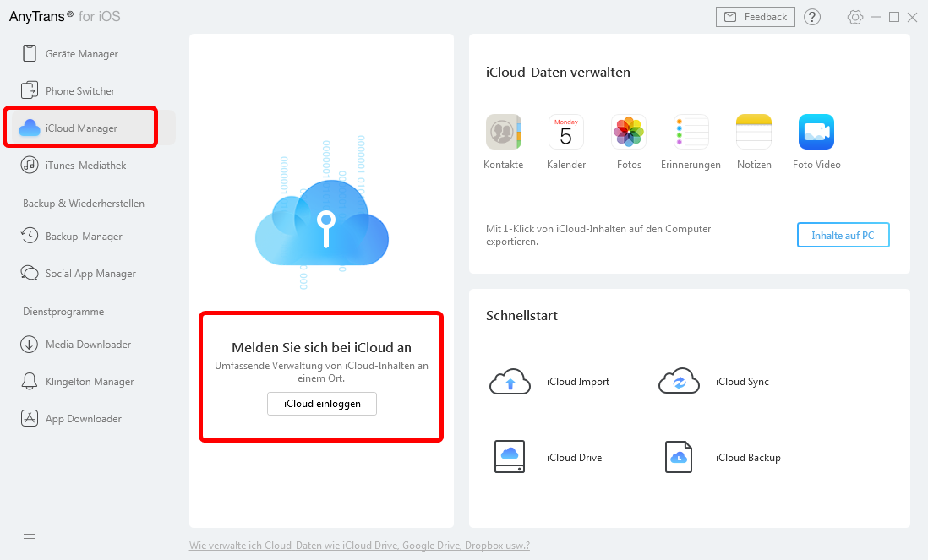The width and height of the screenshot is (928, 560).
Task: Select the Backup-Manager menu label
Action: pyautogui.click(x=84, y=237)
